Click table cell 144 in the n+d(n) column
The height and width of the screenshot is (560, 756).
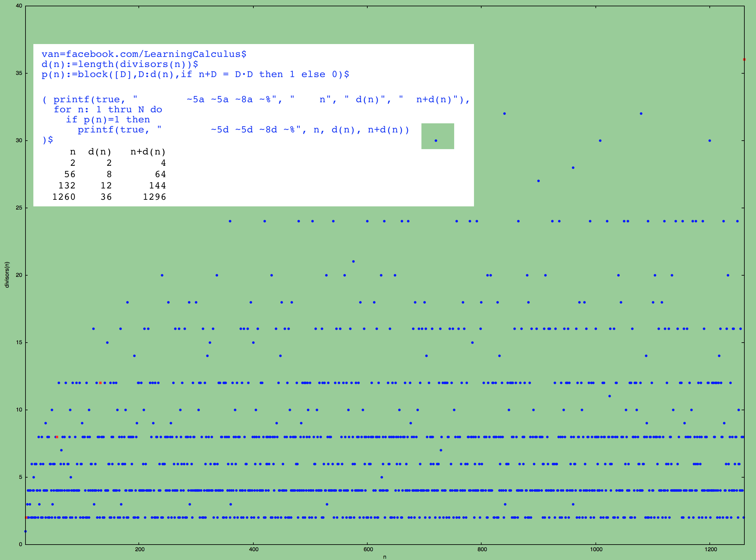(x=157, y=186)
